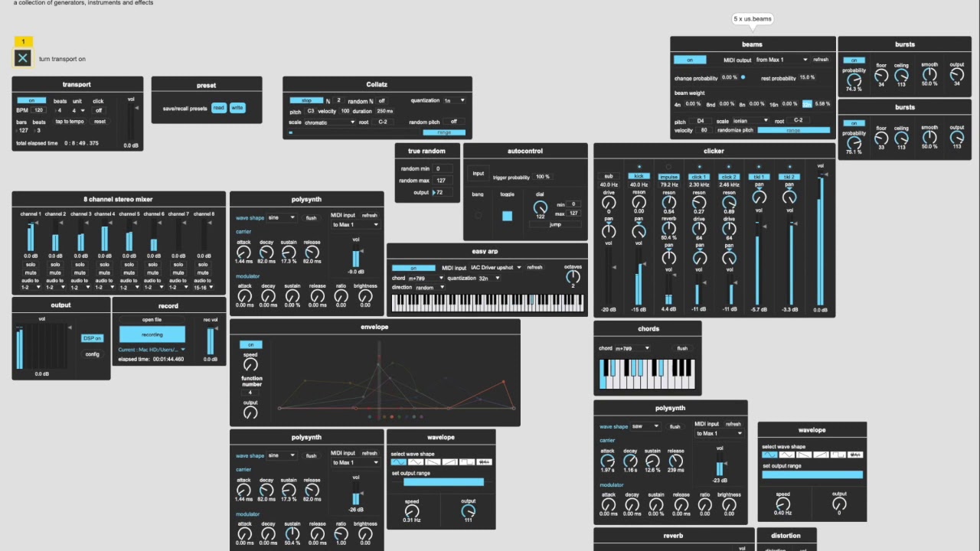This screenshot has width=980, height=551.
Task: Open channel 8 audio to 15-16 dropdown
Action: tap(203, 288)
